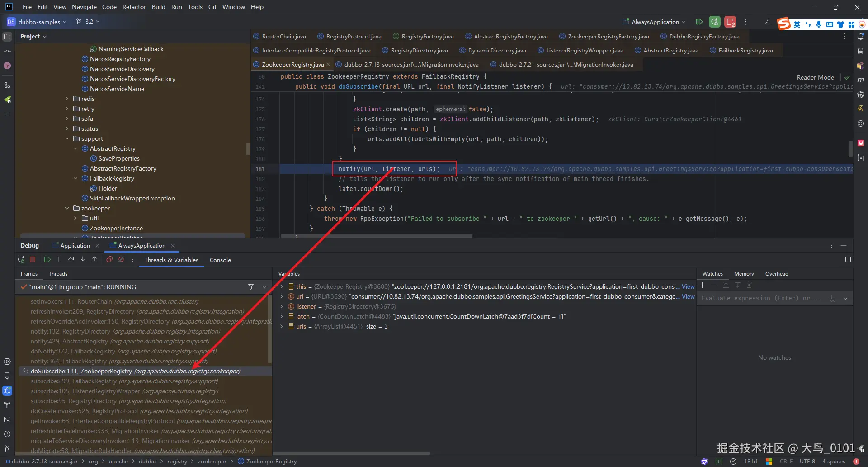Open Database tool window icon

point(861,51)
